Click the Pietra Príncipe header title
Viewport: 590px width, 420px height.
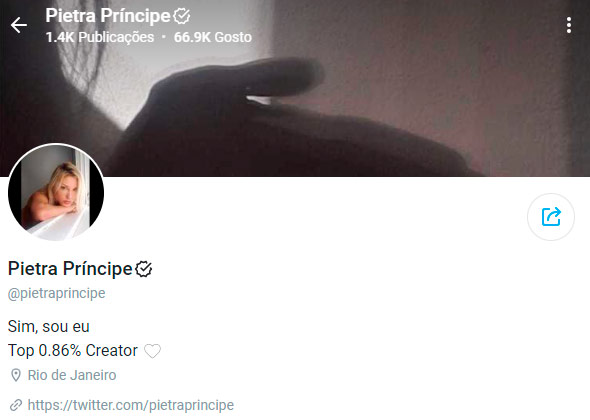(x=108, y=16)
